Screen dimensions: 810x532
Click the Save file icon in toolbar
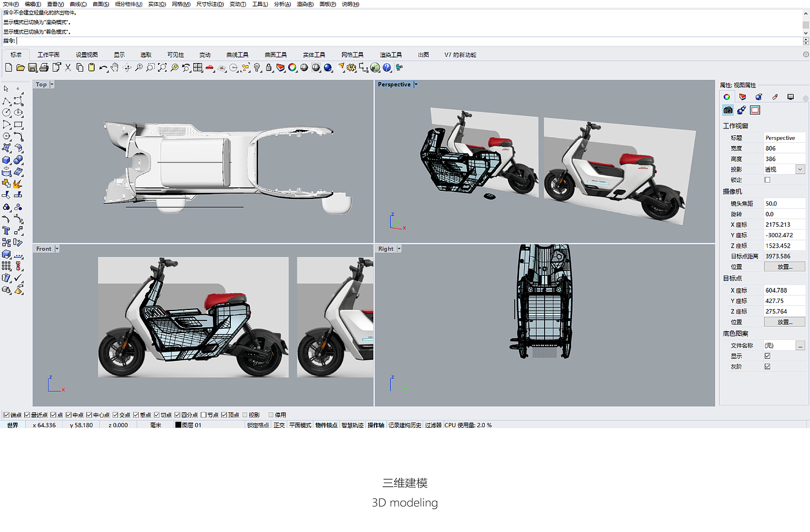(x=32, y=68)
